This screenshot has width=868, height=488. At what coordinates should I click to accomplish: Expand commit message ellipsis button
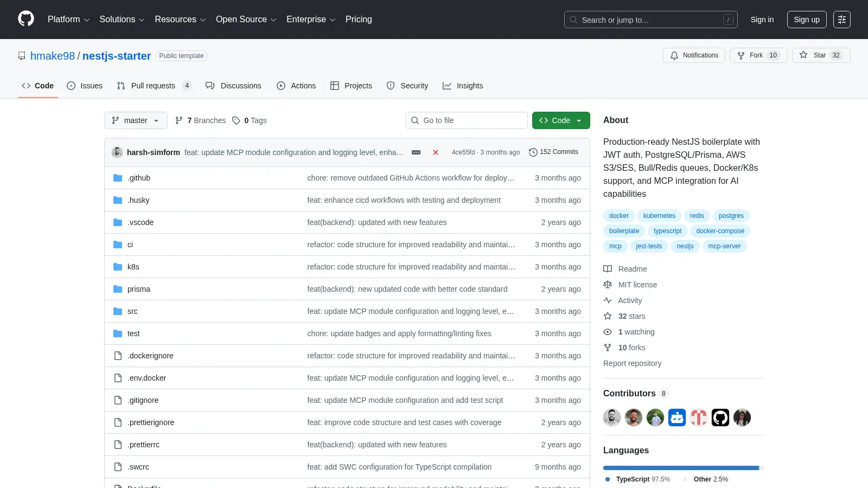[x=416, y=152]
